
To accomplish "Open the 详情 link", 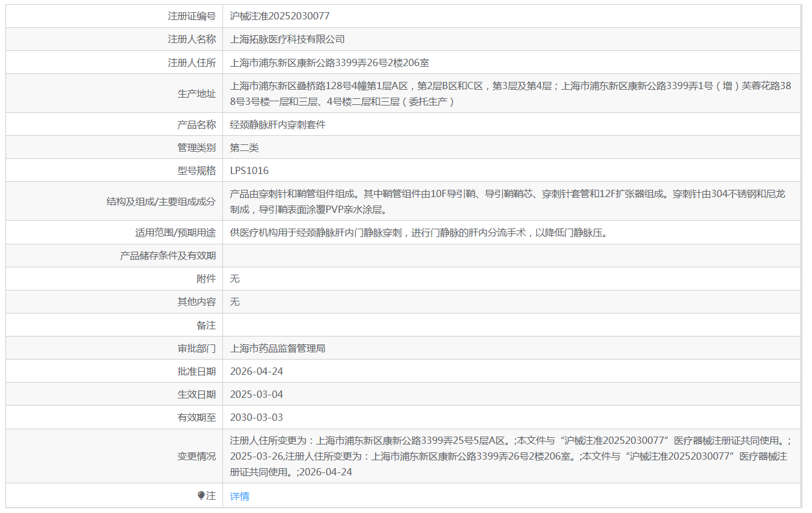I will [239, 496].
